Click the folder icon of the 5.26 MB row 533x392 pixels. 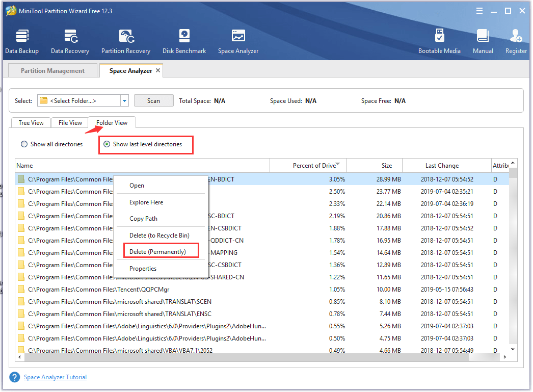coord(21,326)
